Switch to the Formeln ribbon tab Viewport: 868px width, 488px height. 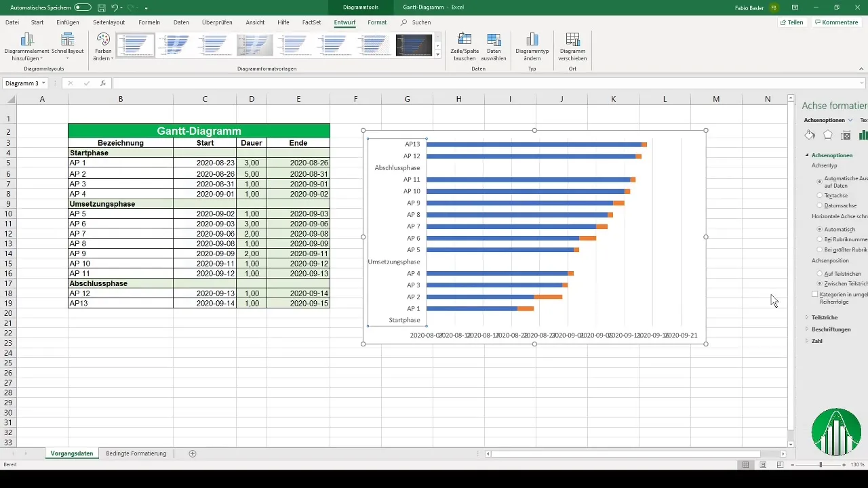tap(149, 22)
